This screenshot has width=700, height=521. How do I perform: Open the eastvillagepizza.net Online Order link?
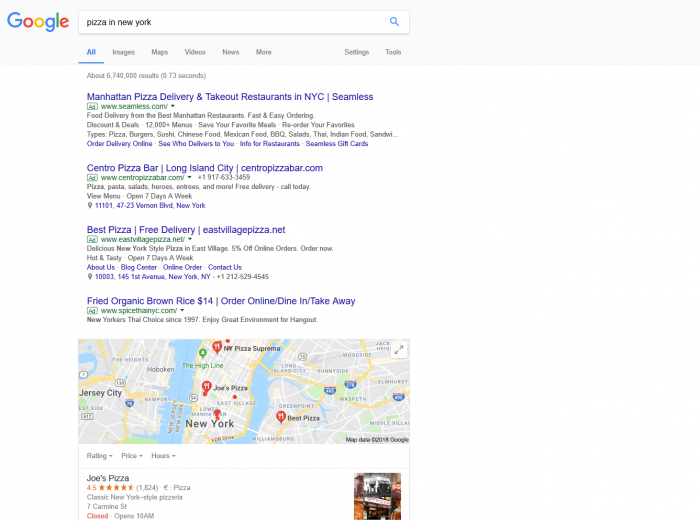(x=182, y=267)
